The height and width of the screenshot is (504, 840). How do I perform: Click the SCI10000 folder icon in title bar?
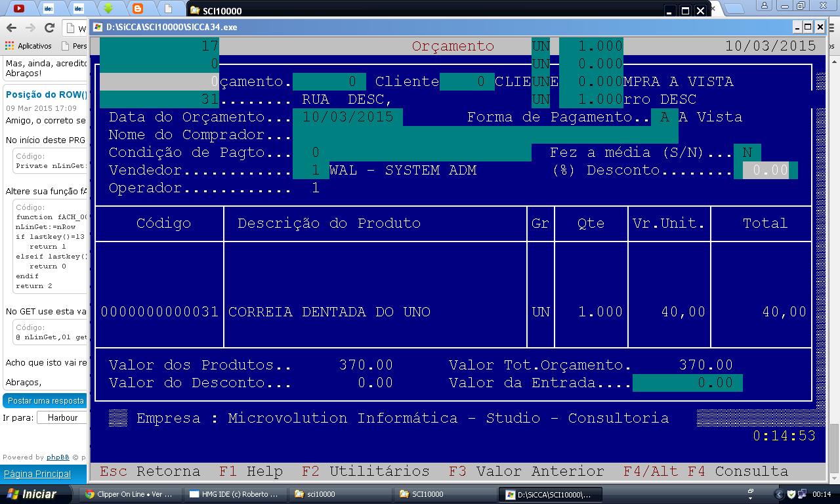click(195, 10)
